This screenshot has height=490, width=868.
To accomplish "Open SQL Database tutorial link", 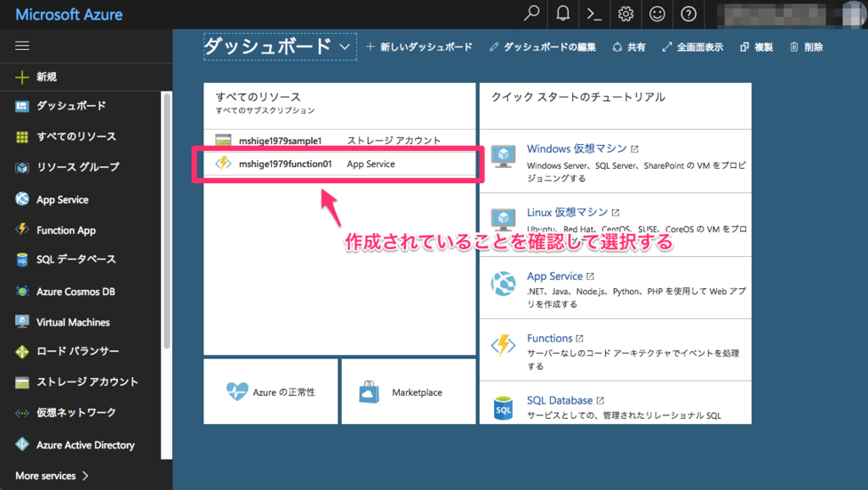I will 559,400.
